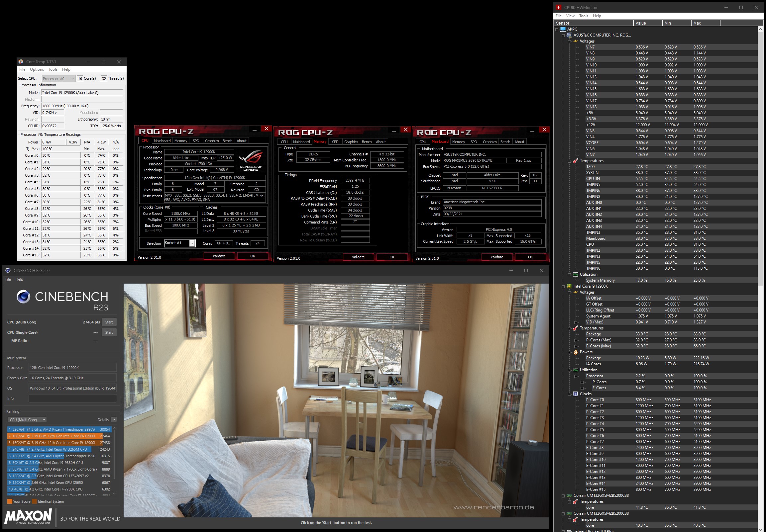Screen dimensions: 766x532
Task: Open the CPU (Multi Core) ranking dropdown
Action: (x=27, y=420)
